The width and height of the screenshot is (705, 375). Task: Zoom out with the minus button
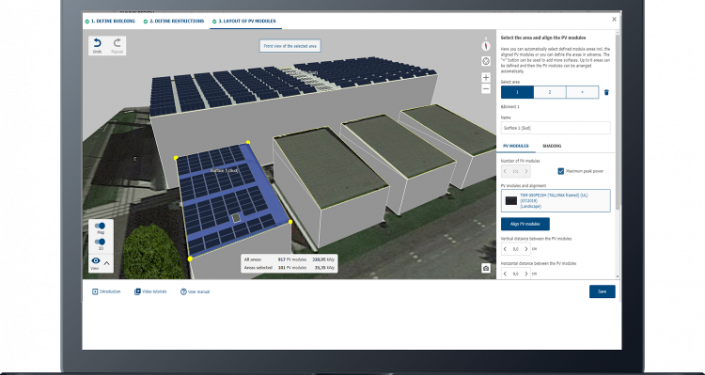486,89
